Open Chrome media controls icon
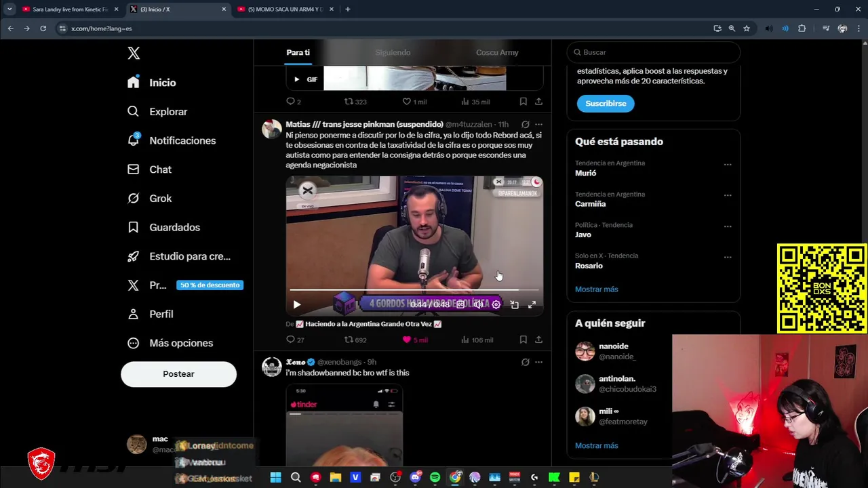868x488 pixels. point(826,28)
